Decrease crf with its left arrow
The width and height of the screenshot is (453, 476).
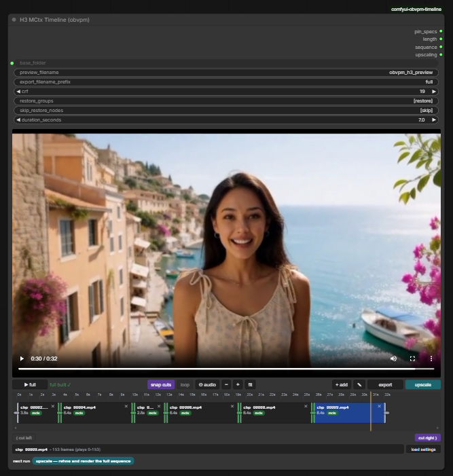coord(18,92)
